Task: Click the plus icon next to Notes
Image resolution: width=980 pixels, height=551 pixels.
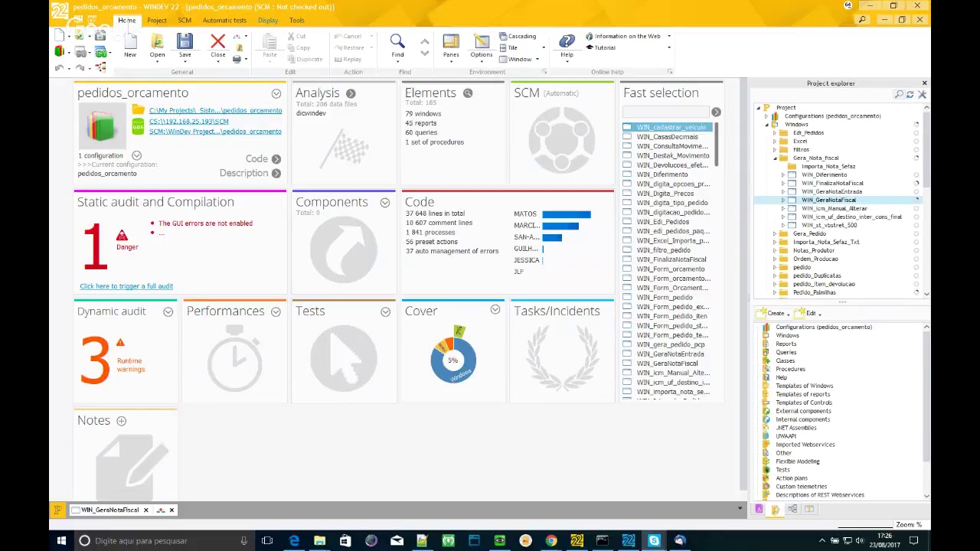Action: (x=121, y=420)
